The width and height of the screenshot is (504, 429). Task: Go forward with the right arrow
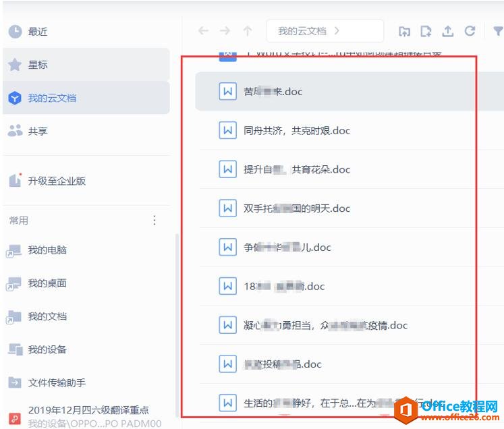(x=225, y=31)
